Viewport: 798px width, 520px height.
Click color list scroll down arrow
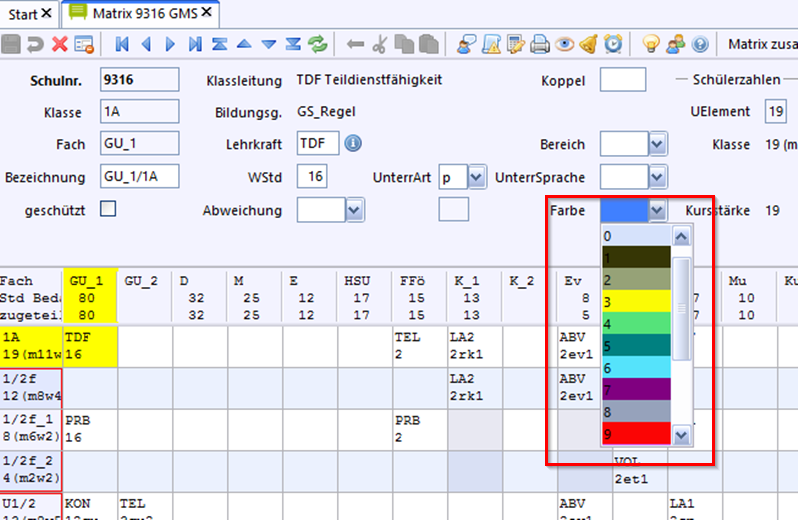(x=681, y=435)
